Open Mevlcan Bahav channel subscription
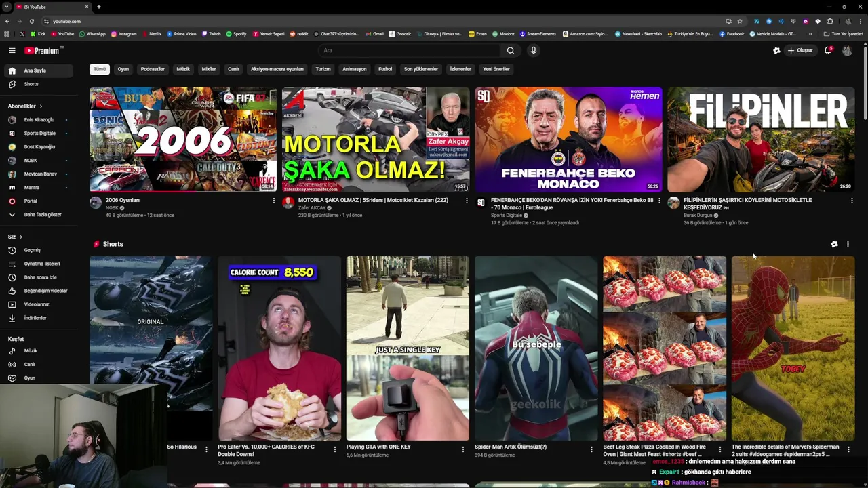Image resolution: width=868 pixels, height=488 pixels. (37, 174)
